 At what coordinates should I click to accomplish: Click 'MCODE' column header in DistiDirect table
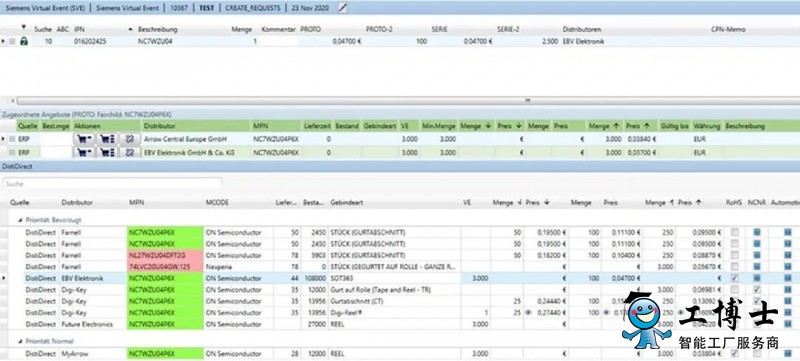(217, 202)
